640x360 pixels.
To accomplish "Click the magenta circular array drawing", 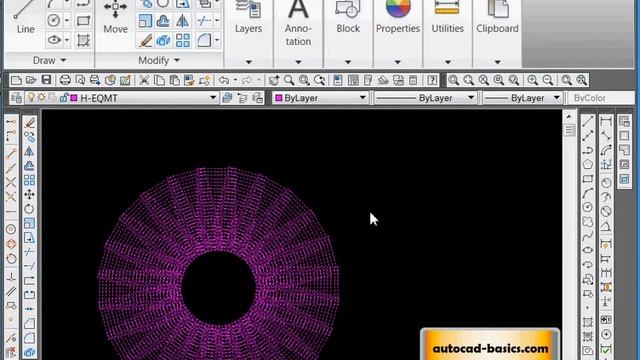I will point(219,264).
